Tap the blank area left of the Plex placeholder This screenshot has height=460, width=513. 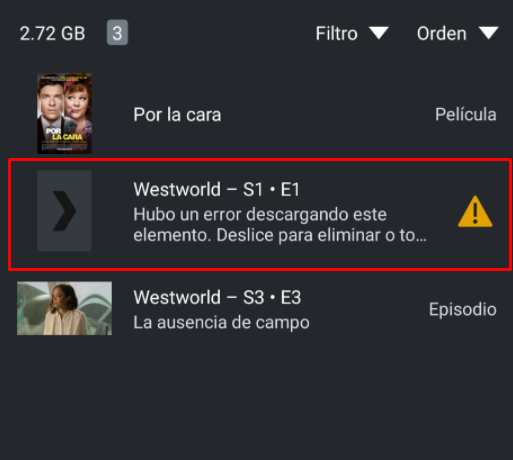(23, 211)
